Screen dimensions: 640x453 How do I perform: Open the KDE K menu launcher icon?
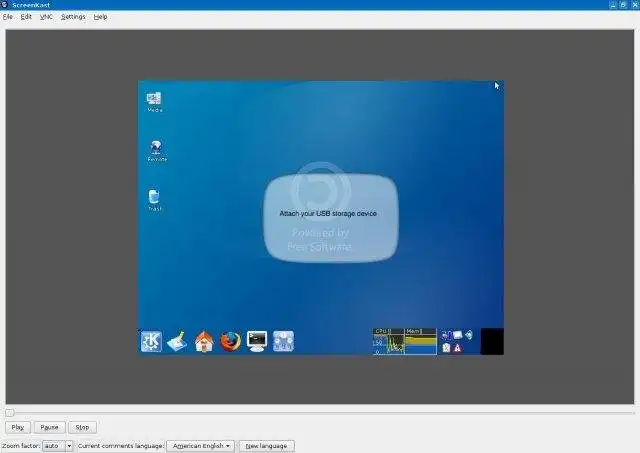click(x=151, y=341)
